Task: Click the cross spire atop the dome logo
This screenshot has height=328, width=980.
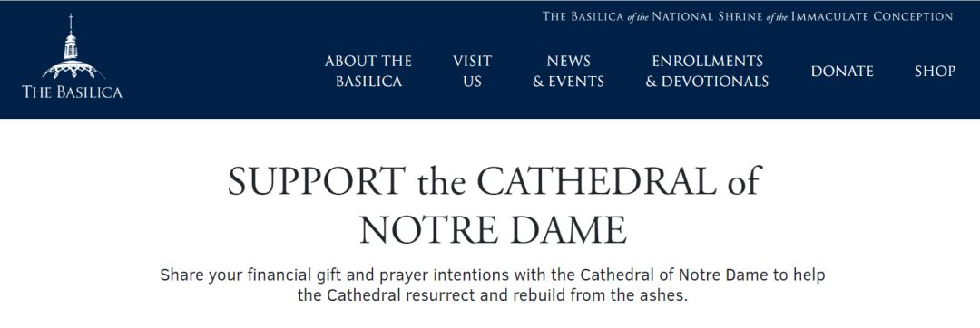Action: 71,23
